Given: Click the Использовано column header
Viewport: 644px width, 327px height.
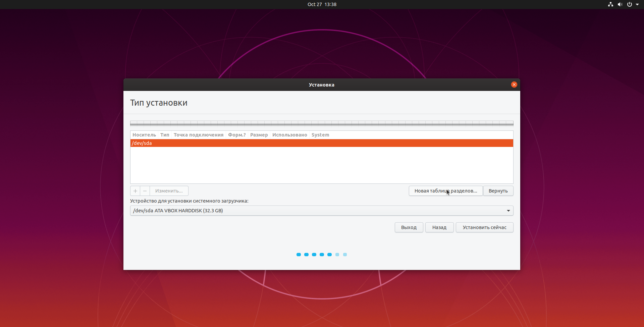Looking at the screenshot, I should [x=290, y=135].
